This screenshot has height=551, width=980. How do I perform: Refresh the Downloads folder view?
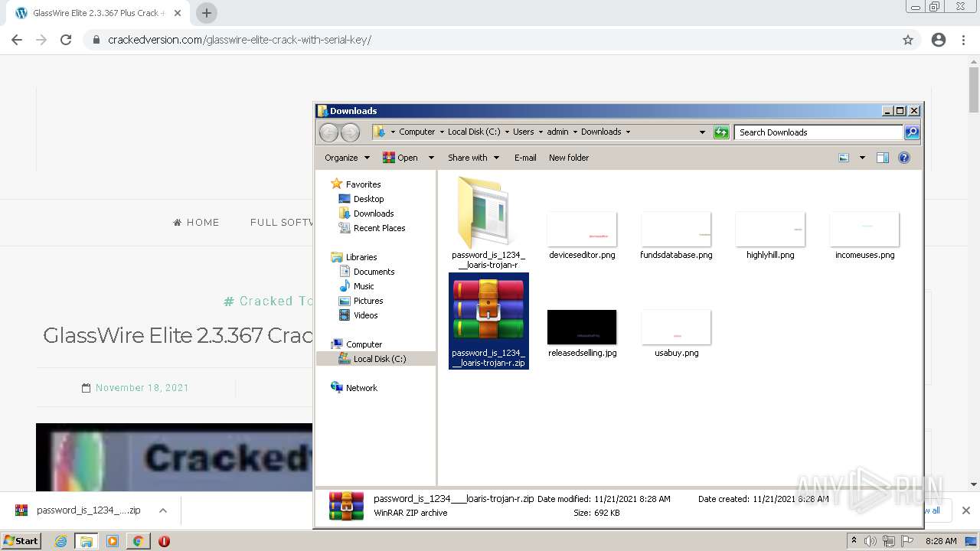coord(721,132)
